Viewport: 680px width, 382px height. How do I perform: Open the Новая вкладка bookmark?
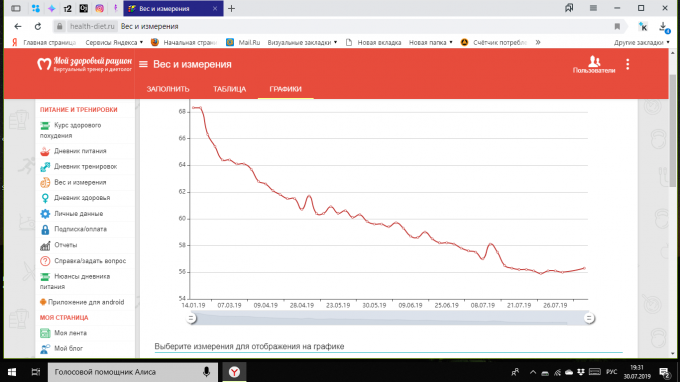[373, 42]
